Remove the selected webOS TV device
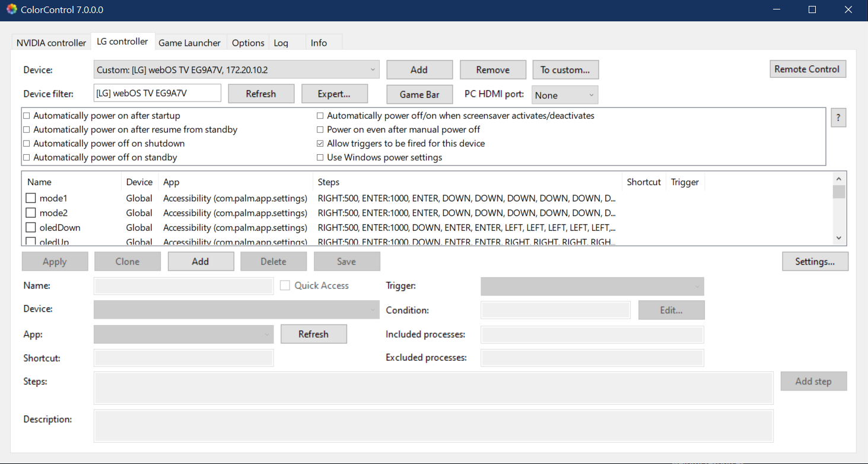This screenshot has width=868, height=464. click(492, 69)
